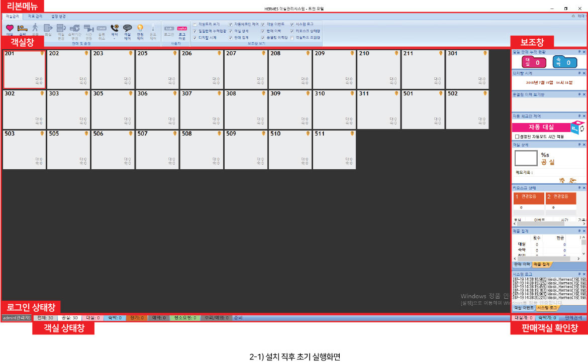This screenshot has height=364, width=588.
Task: Click the blue 숙박 0 counter badge
Action: (565, 62)
